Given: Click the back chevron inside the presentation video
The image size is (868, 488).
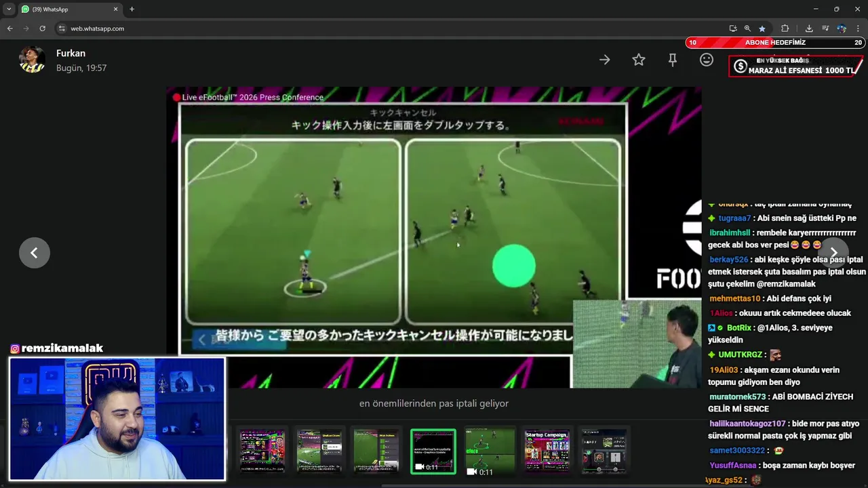Looking at the screenshot, I should [x=201, y=340].
